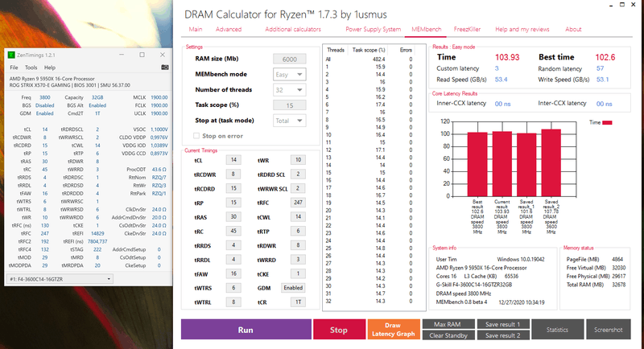Click the tCR 1T field
644x349 pixels.
pyautogui.click(x=298, y=302)
